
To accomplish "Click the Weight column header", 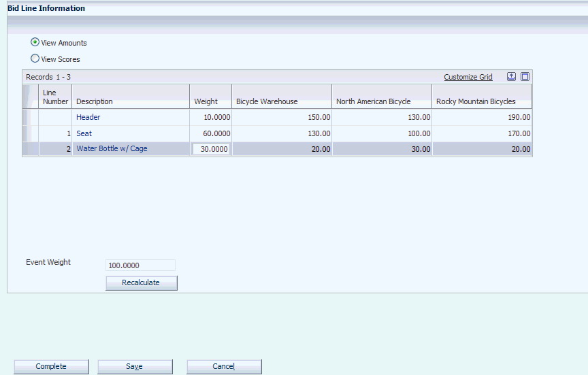I will coord(211,97).
